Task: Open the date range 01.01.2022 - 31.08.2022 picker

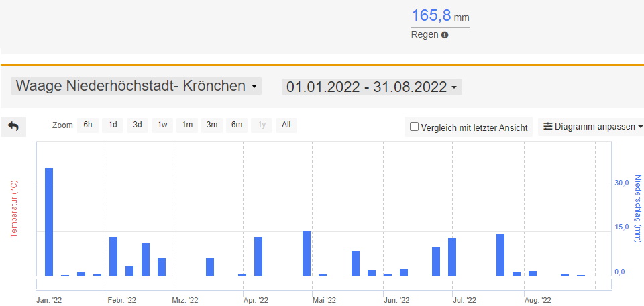Action: click(372, 87)
